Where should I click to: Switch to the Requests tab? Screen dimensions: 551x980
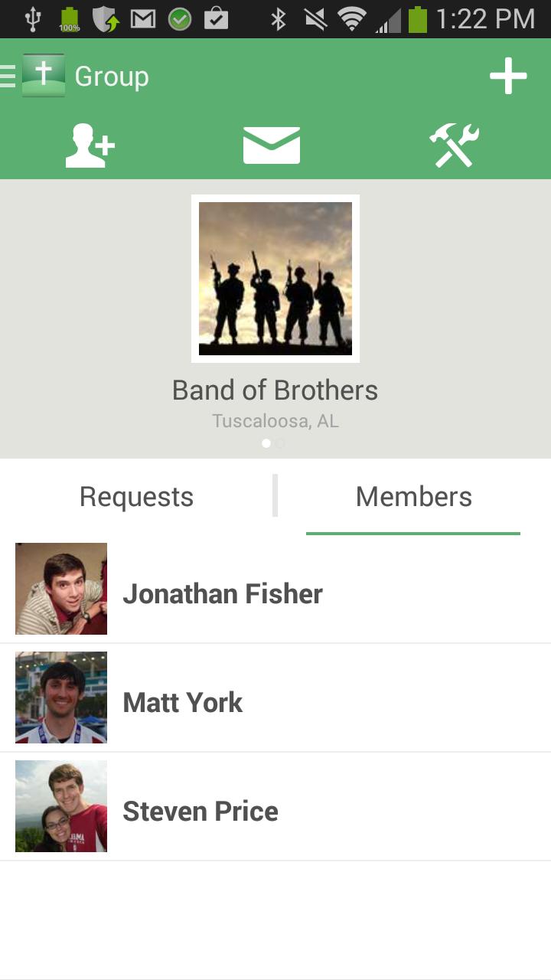(x=137, y=497)
